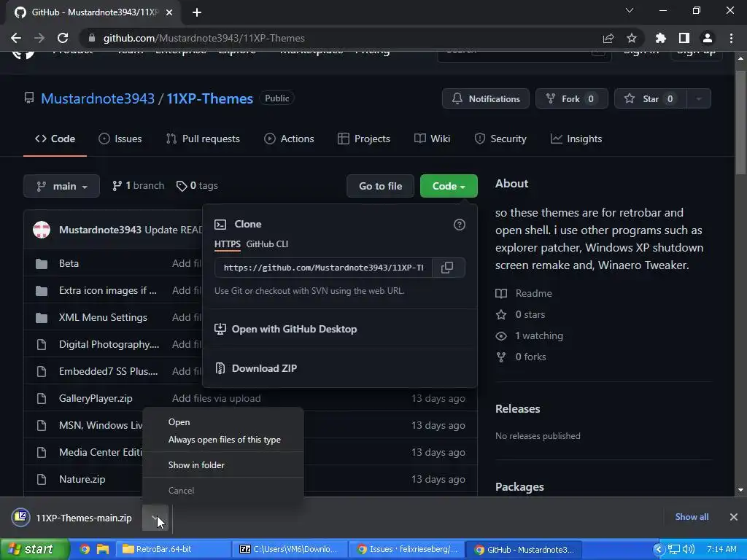This screenshot has width=747, height=560.
Task: Switch to GitHub CLI clone tab
Action: tap(267, 244)
